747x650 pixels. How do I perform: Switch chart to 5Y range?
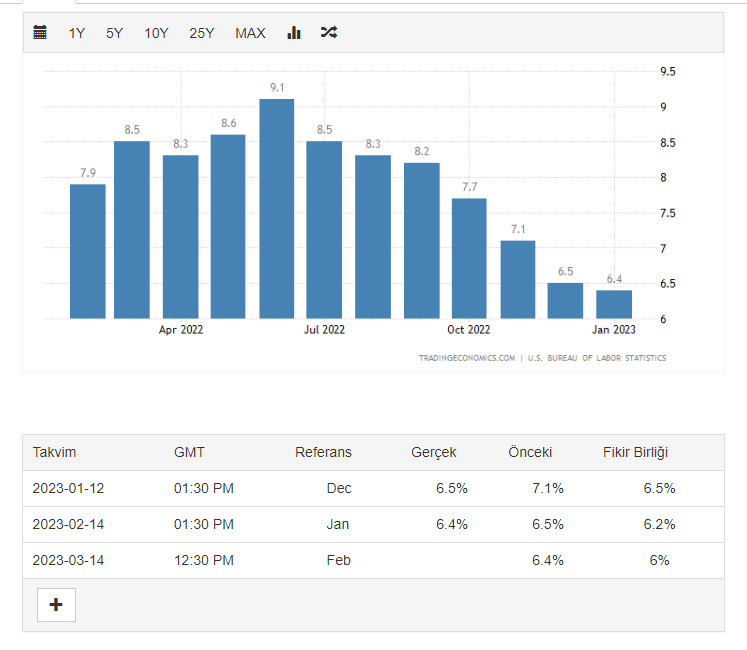click(114, 33)
